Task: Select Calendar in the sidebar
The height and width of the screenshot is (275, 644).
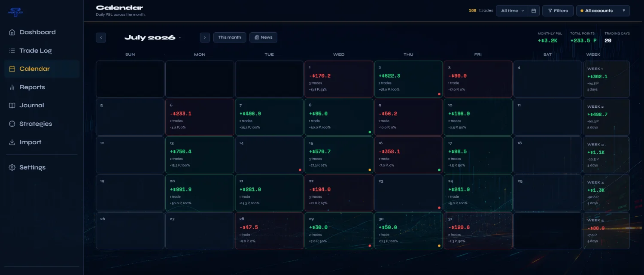Action: [42, 69]
